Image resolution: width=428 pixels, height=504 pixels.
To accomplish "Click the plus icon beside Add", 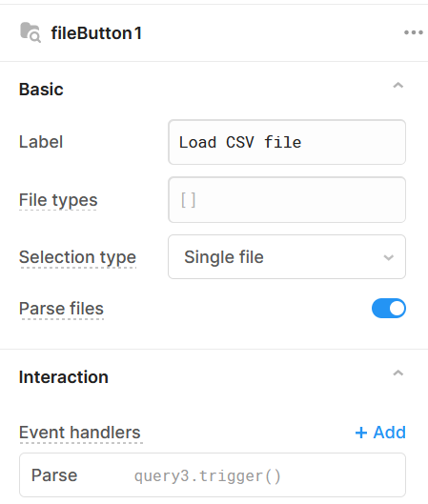I will tap(361, 433).
